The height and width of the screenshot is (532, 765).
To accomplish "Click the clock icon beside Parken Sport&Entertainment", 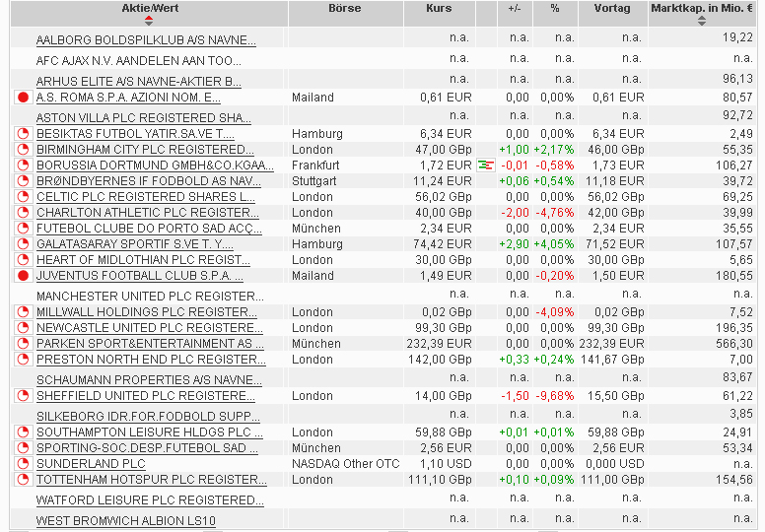I will tap(23, 343).
